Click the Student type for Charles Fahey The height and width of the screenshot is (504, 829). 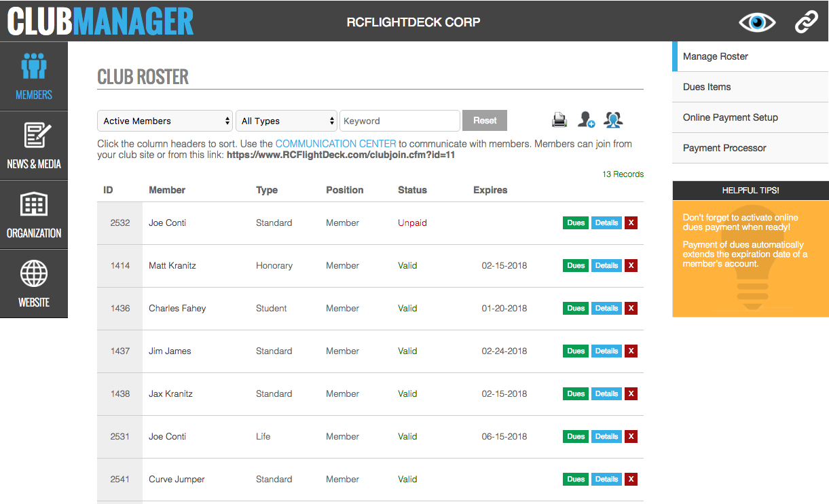tap(272, 308)
